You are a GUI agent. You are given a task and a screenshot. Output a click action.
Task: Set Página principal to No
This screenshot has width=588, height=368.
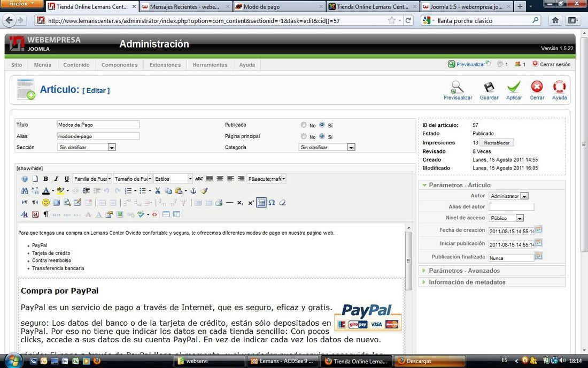click(x=304, y=136)
